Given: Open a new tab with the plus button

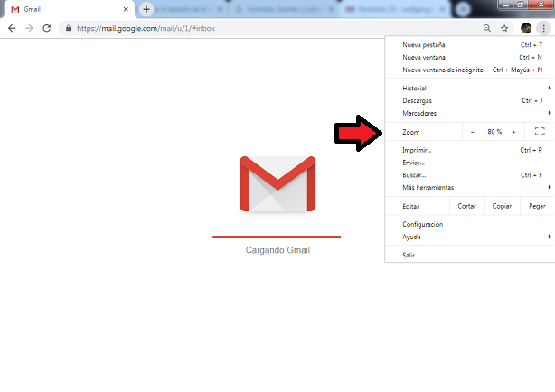Looking at the screenshot, I should pos(146,9).
